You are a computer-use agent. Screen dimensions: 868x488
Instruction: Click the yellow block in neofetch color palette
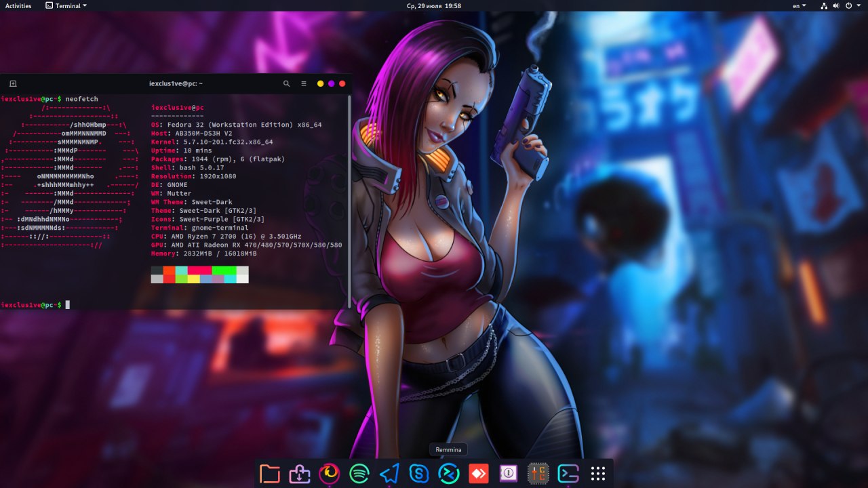(x=193, y=279)
